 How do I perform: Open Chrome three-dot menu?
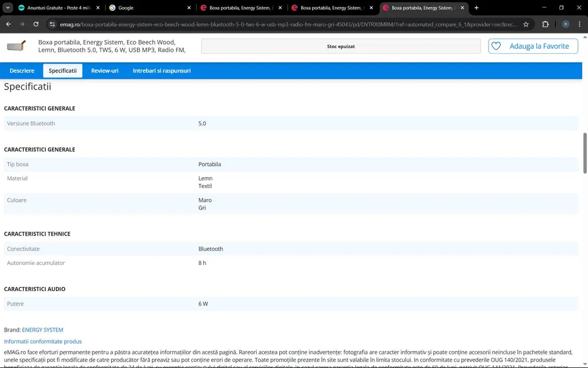pyautogui.click(x=580, y=24)
